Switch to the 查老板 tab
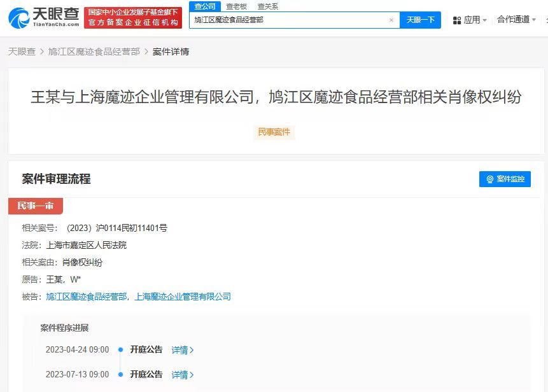The height and width of the screenshot is (392, 548). [x=235, y=6]
